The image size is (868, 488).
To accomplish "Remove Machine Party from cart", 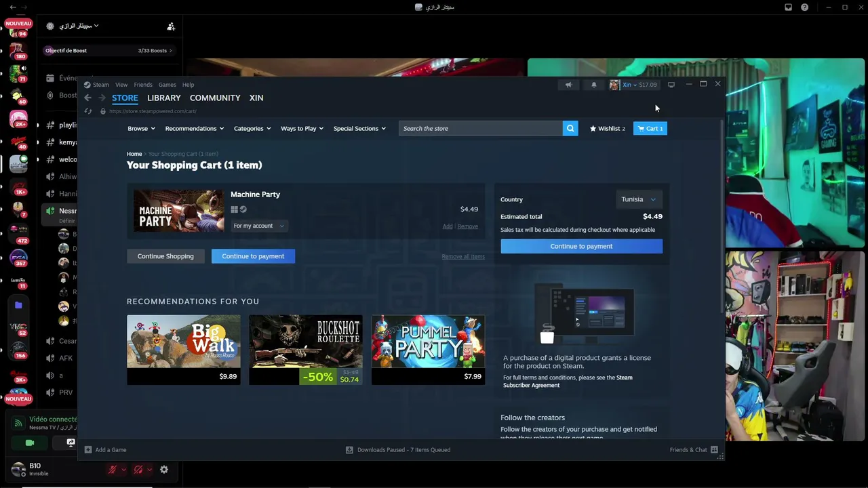I will (468, 226).
